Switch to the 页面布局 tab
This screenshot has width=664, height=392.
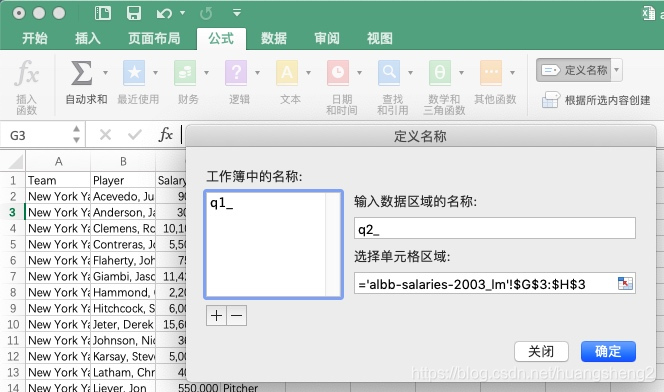click(x=154, y=39)
